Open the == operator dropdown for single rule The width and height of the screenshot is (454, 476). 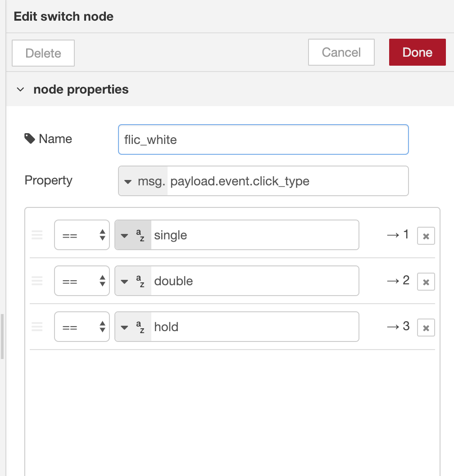coord(82,235)
